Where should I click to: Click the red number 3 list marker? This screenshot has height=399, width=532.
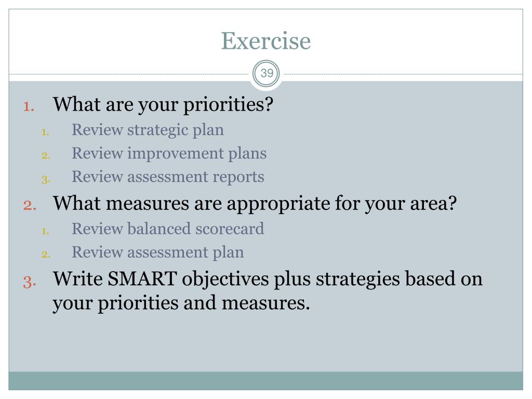[30, 282]
